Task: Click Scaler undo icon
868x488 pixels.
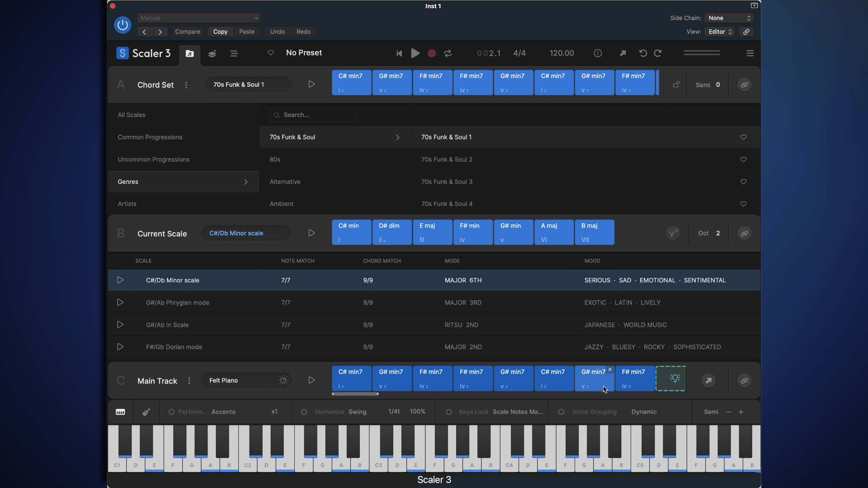Action: 643,53
